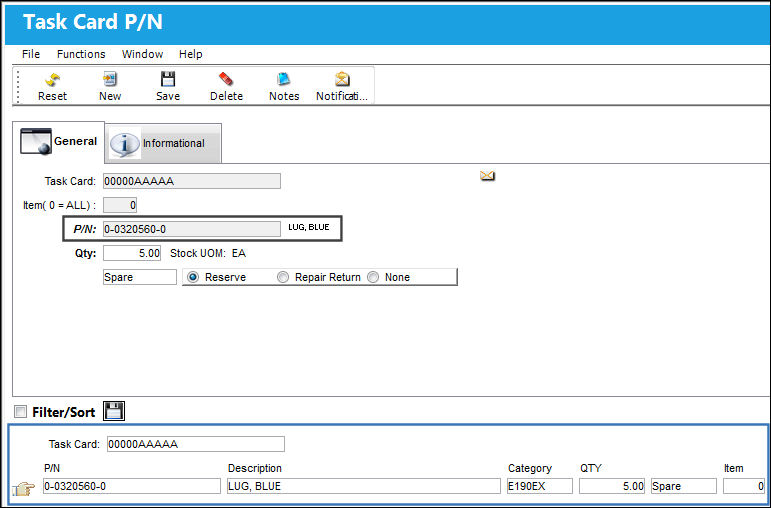
Task: Click the pointing hand row selector icon
Action: pyautogui.click(x=24, y=488)
